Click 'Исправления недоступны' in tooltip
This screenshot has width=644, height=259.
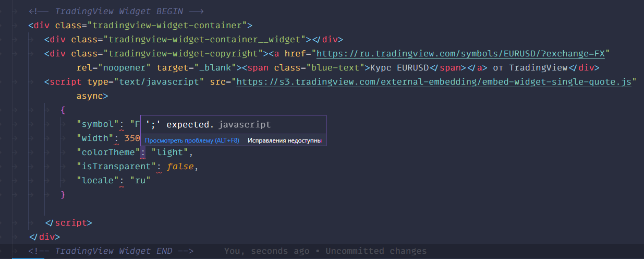pos(285,140)
